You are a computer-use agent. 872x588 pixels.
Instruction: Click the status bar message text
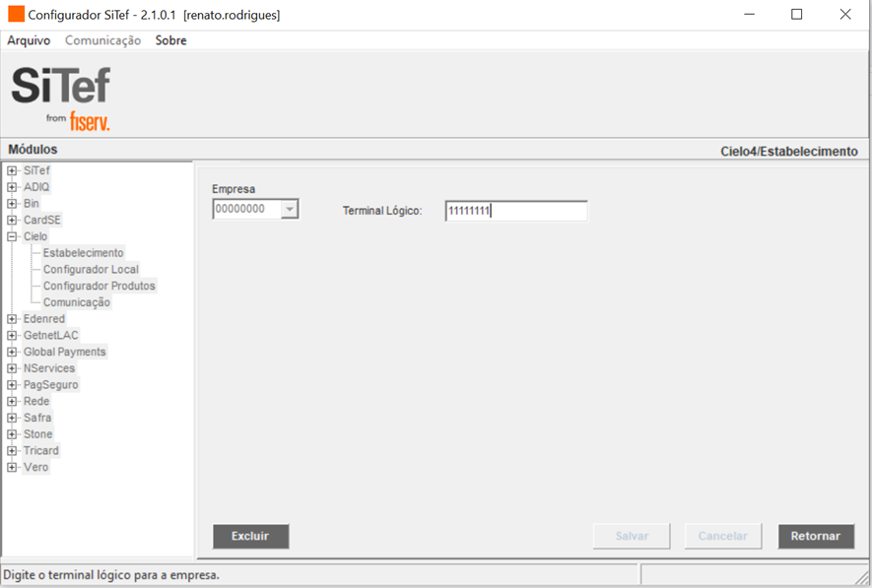point(111,575)
